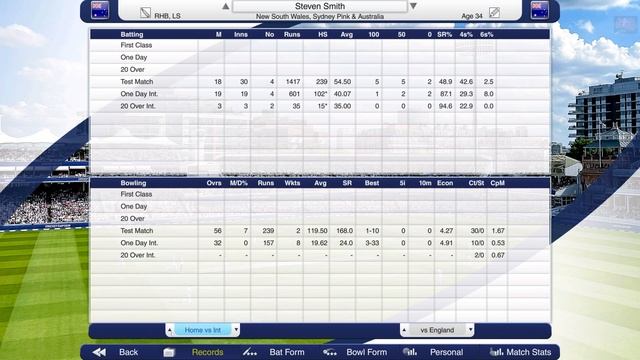Click the Econ column header

pos(445,183)
